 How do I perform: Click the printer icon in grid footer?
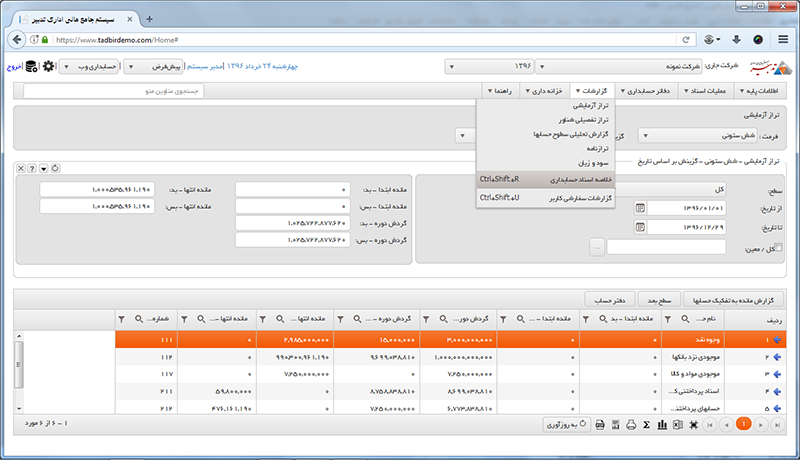point(631,425)
